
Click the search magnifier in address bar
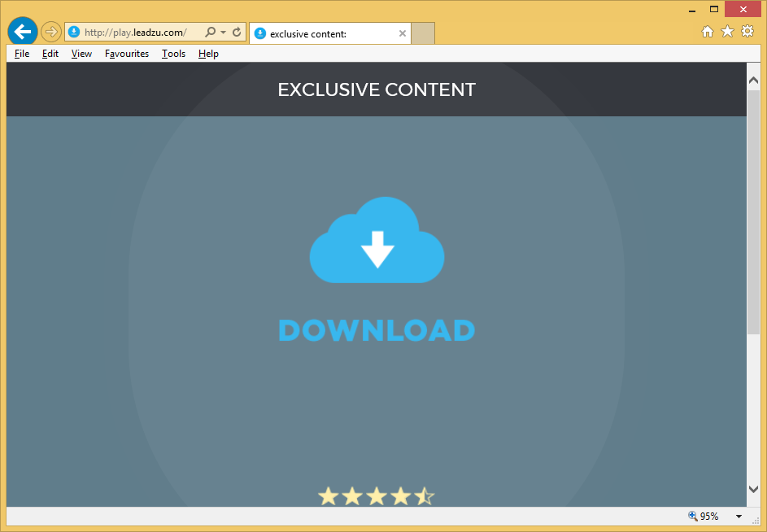pyautogui.click(x=210, y=33)
